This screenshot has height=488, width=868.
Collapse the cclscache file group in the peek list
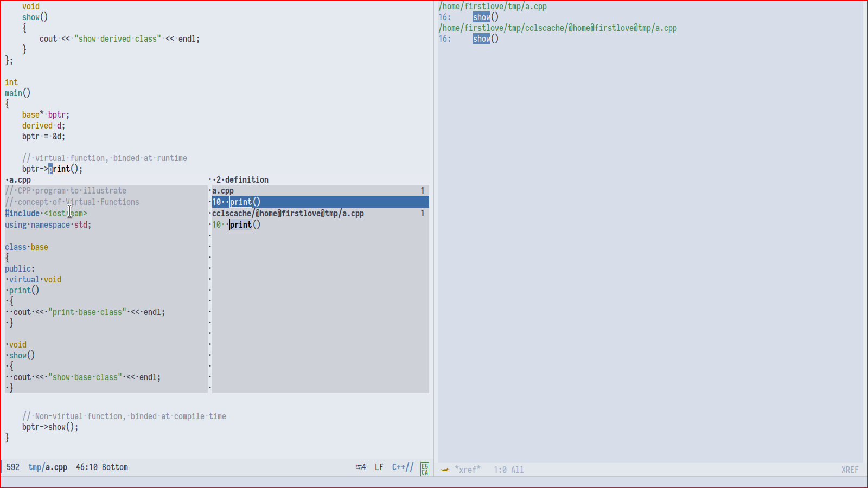288,213
